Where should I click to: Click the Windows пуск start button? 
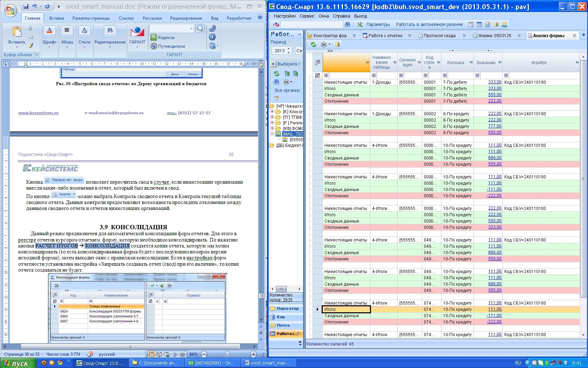[17, 363]
